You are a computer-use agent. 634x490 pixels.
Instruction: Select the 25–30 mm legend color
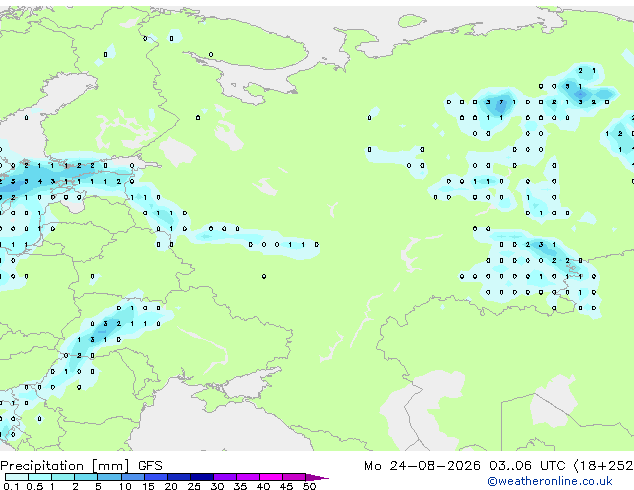[x=202, y=477]
